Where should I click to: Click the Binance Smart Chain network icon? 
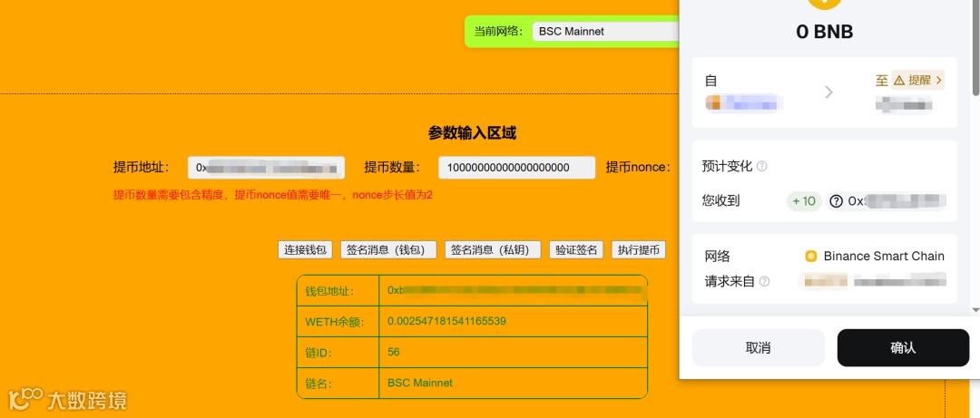tap(811, 257)
